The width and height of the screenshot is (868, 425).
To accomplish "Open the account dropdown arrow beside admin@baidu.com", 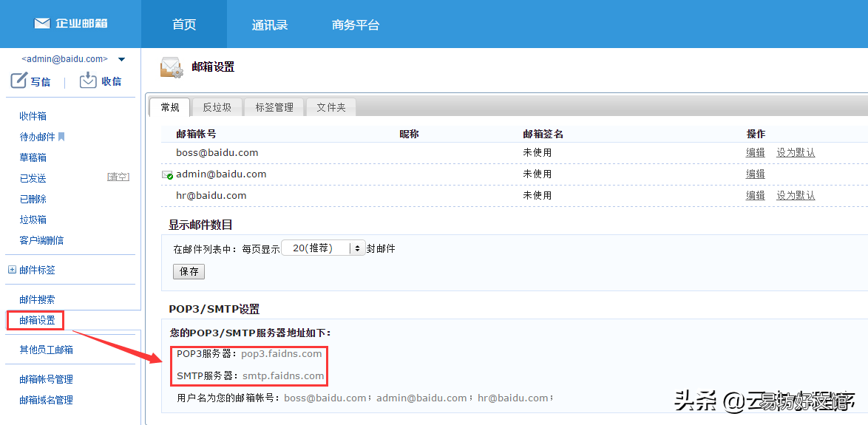I will [122, 59].
